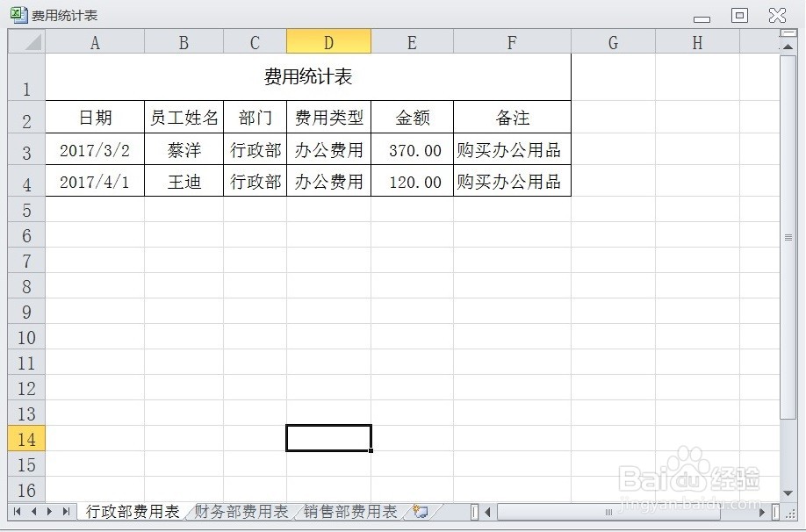Select row 2 header
The width and height of the screenshot is (806, 532).
coord(26,117)
